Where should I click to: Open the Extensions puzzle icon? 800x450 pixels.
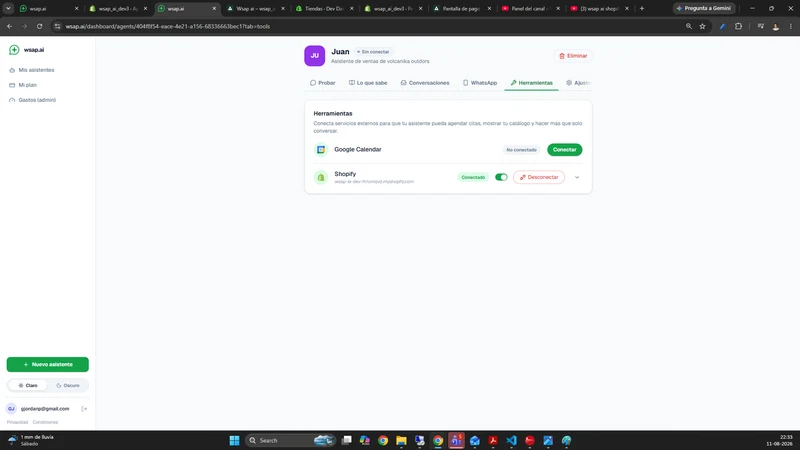coord(738,26)
